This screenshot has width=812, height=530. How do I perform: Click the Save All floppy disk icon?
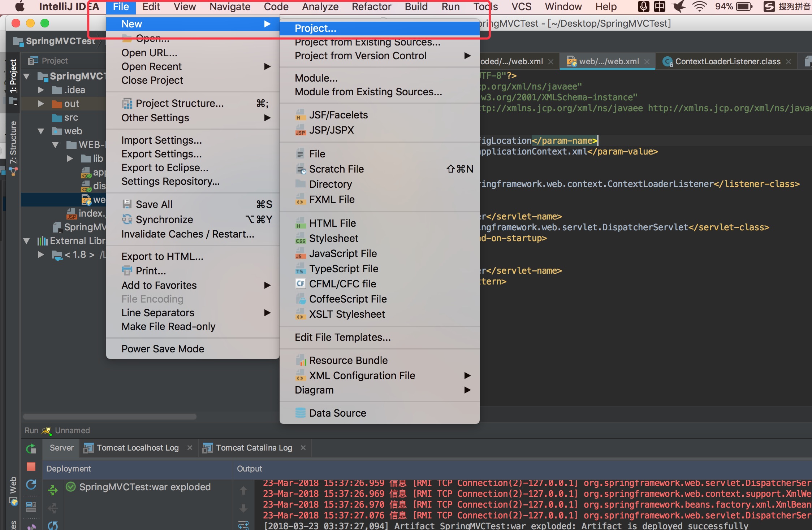tap(127, 204)
